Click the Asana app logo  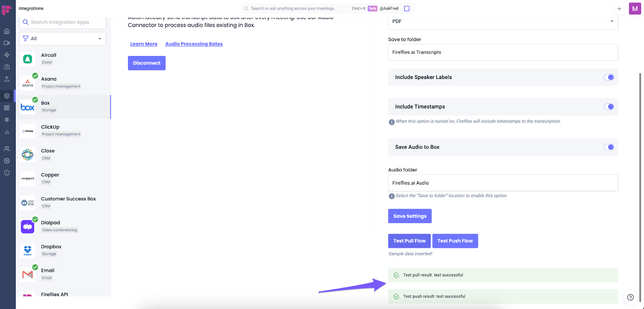pos(27,83)
